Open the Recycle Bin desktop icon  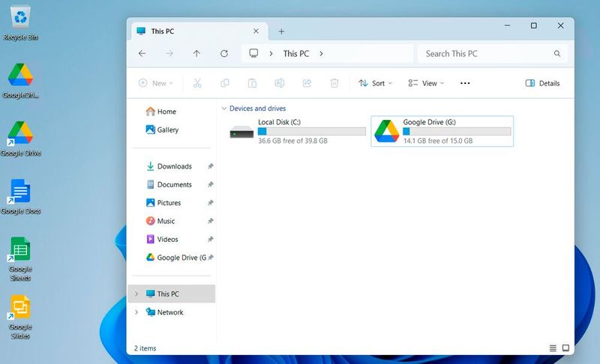pyautogui.click(x=20, y=23)
